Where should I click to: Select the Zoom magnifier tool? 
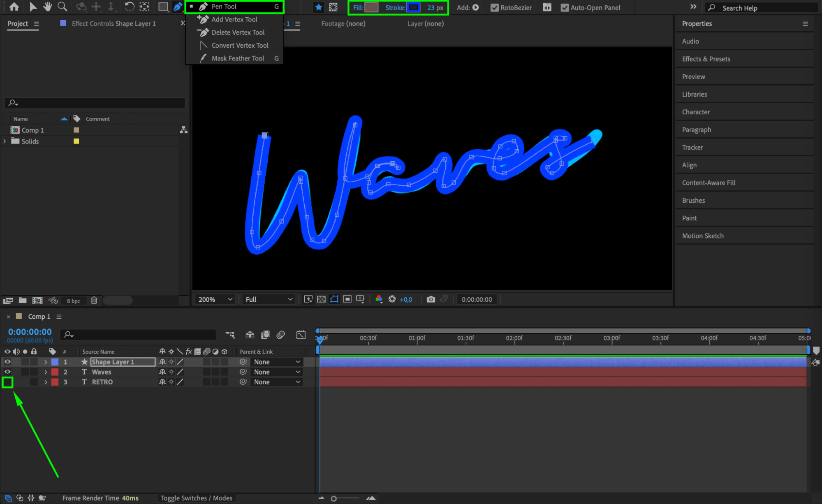click(62, 7)
